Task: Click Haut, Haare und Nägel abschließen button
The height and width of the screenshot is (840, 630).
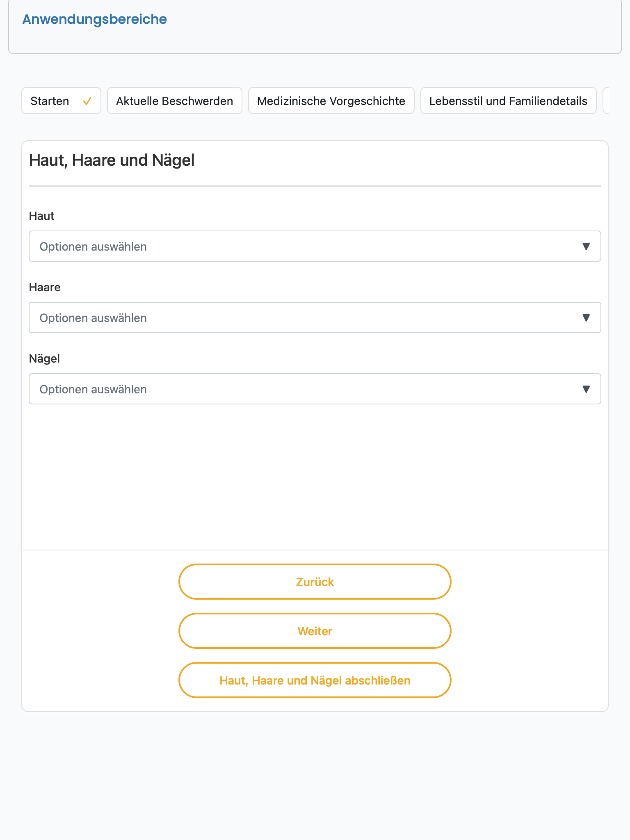Action: (x=315, y=680)
